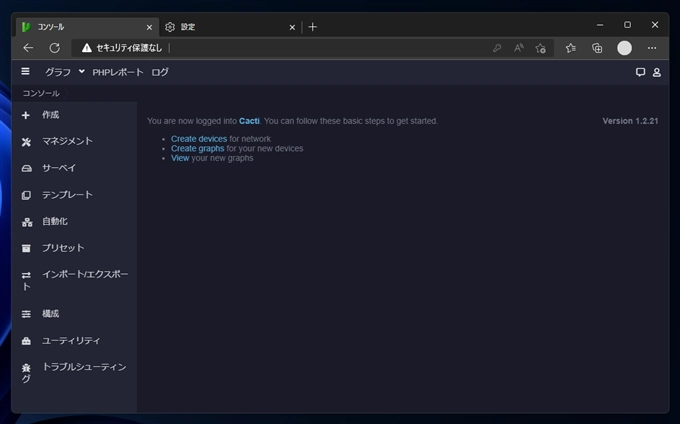Add page to favorites star icon

(x=540, y=48)
